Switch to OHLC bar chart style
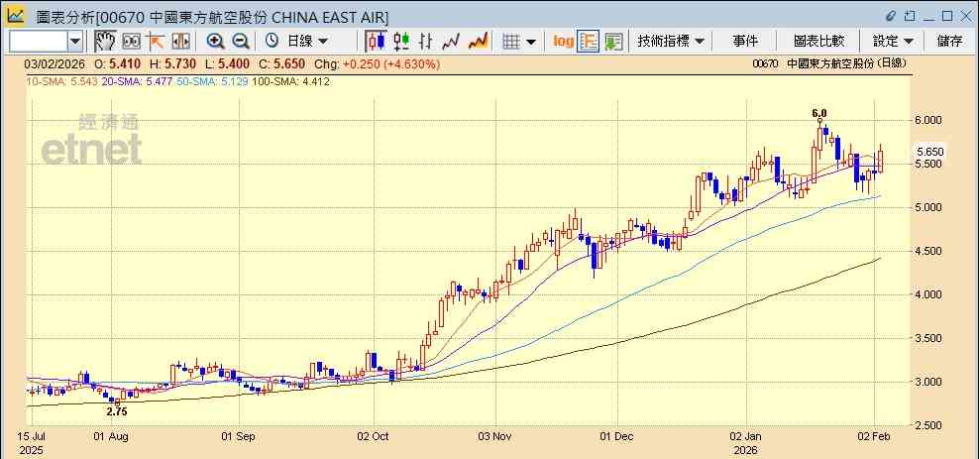Screen dimensions: 980x459 click(426, 42)
